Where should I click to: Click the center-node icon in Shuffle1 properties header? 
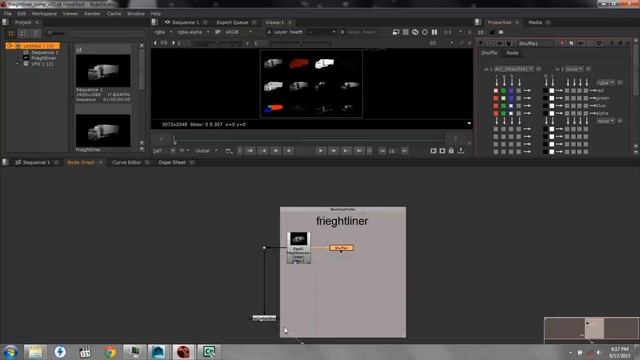tap(490, 43)
